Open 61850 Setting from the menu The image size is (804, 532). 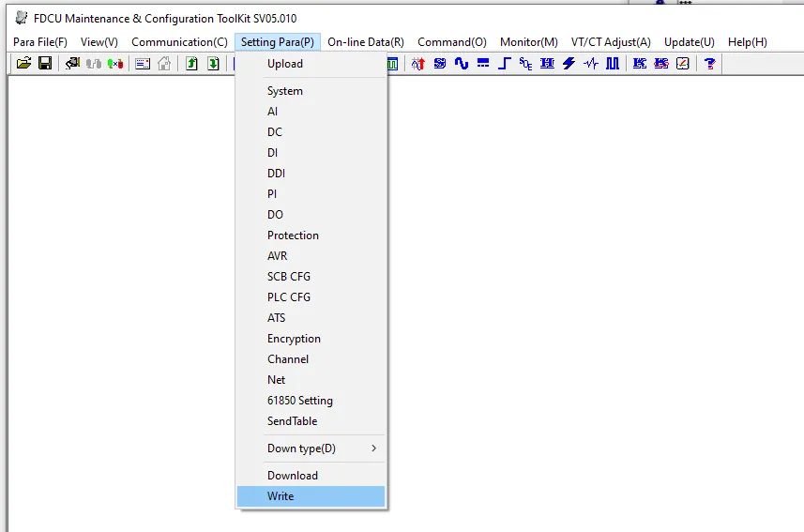click(311, 400)
